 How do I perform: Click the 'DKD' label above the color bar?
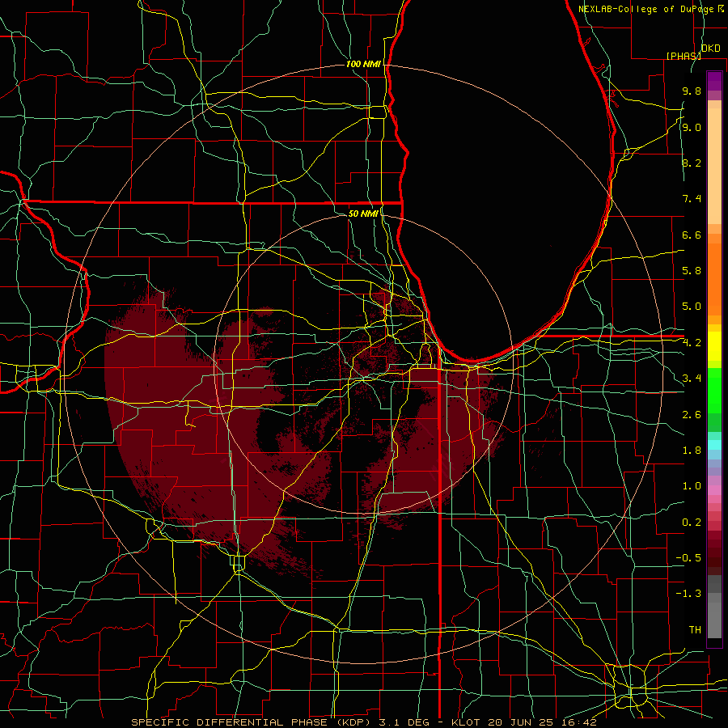[711, 49]
